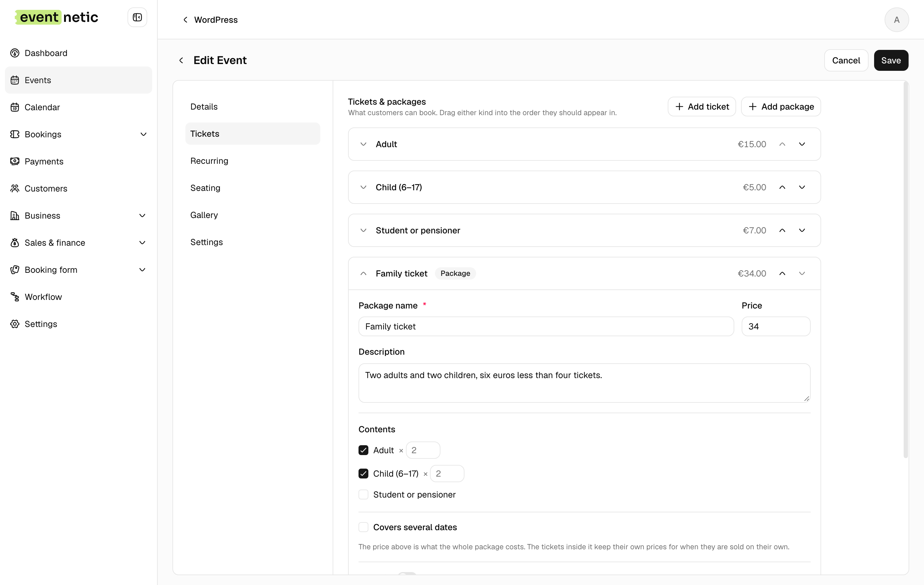This screenshot has height=585, width=924.
Task: Click the Price input field
Action: [x=776, y=326]
